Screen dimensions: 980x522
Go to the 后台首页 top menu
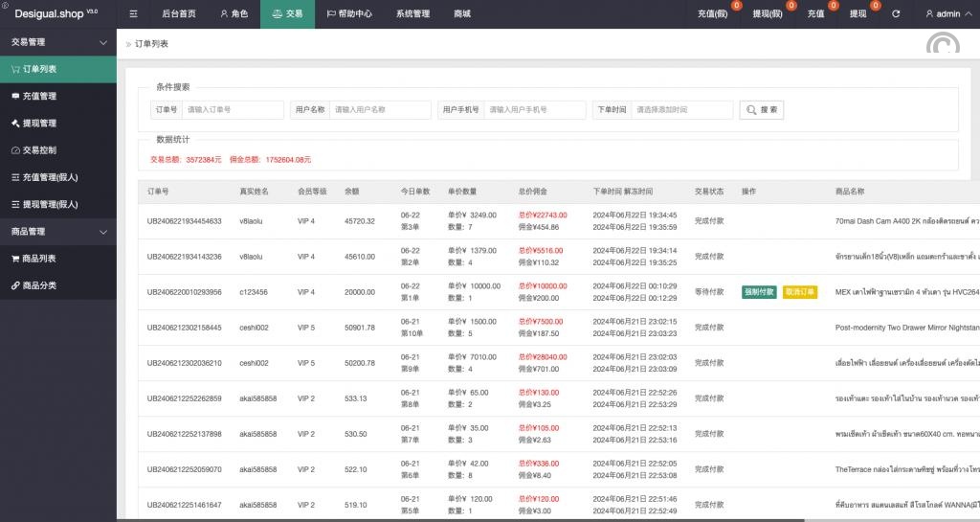pyautogui.click(x=179, y=14)
